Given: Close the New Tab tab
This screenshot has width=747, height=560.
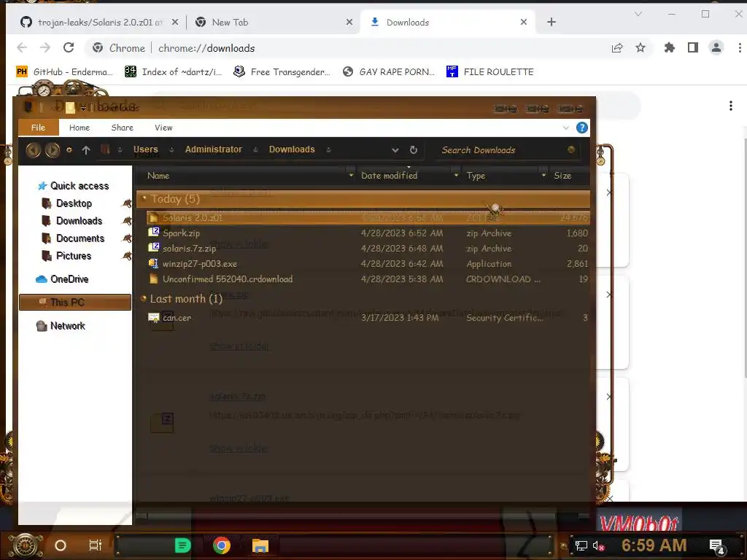Looking at the screenshot, I should (x=349, y=22).
